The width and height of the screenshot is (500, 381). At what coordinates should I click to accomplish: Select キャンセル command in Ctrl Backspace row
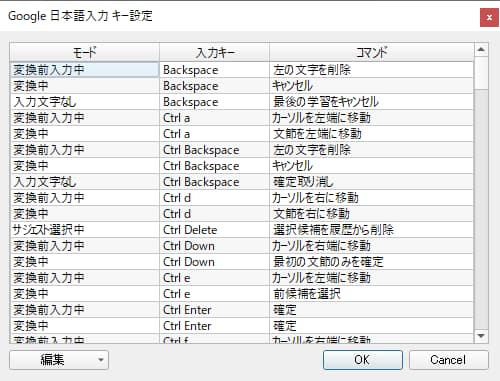click(371, 166)
